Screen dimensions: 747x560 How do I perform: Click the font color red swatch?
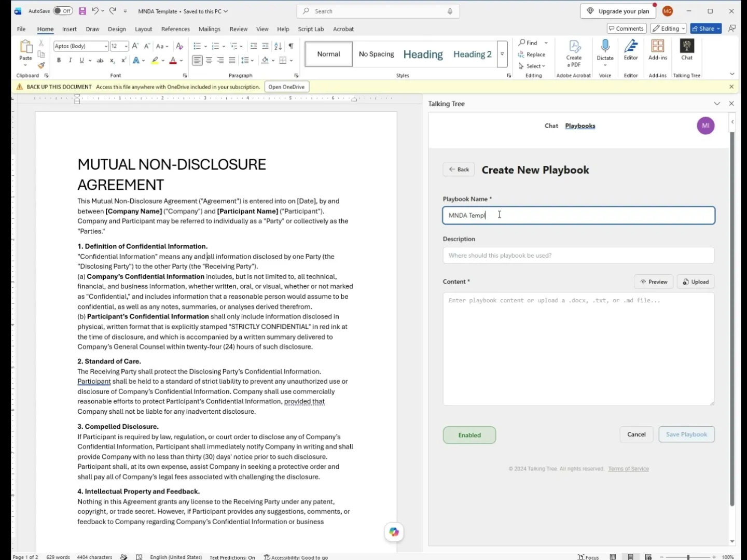173,61
